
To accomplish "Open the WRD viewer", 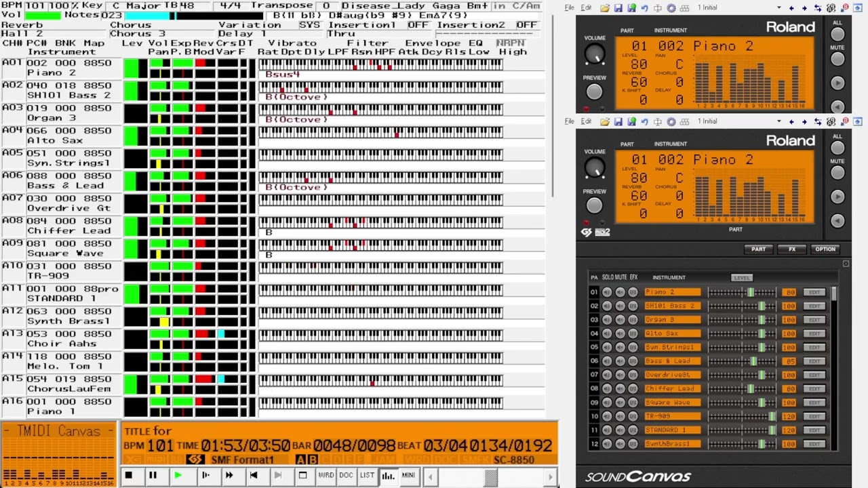I will click(x=325, y=476).
